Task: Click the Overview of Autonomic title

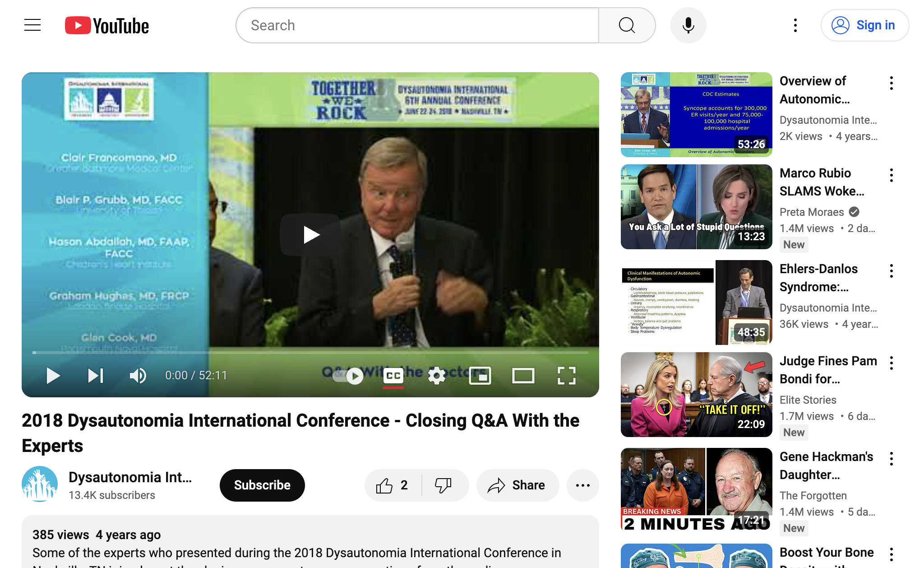Action: click(x=815, y=90)
